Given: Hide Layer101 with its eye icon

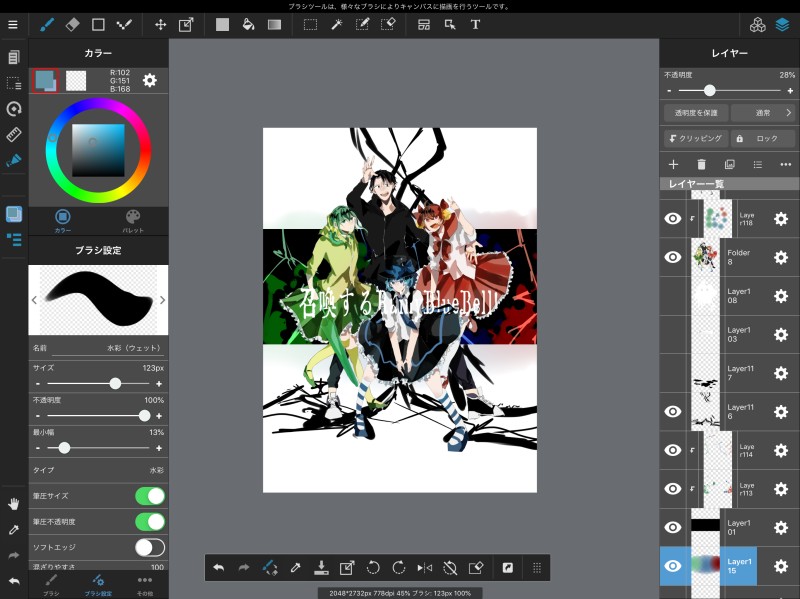Looking at the screenshot, I should (x=673, y=527).
